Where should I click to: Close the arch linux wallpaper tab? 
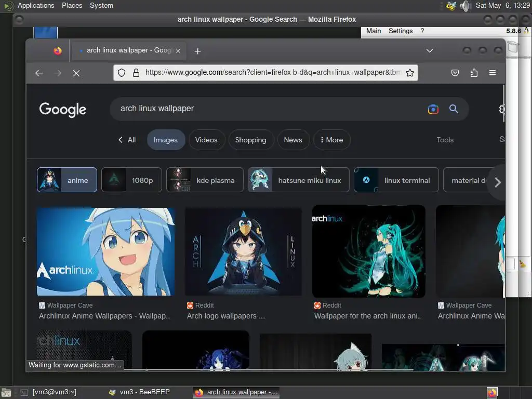tap(178, 50)
